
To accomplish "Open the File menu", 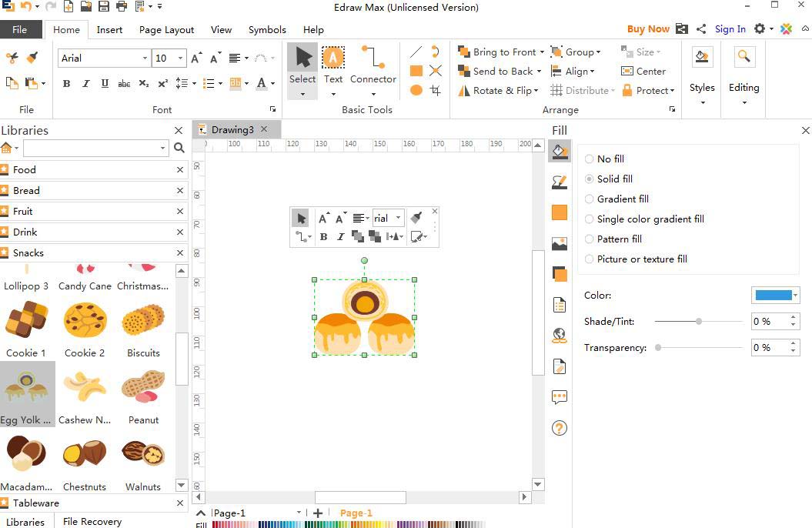I will click(20, 29).
